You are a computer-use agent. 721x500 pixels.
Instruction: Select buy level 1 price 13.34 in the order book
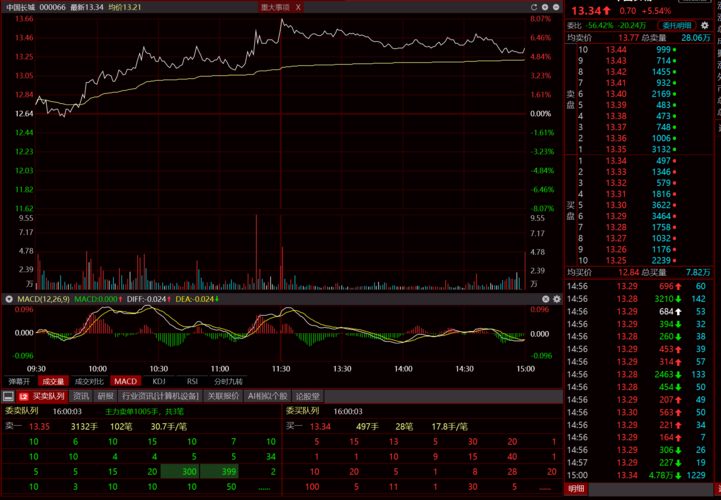tap(616, 161)
